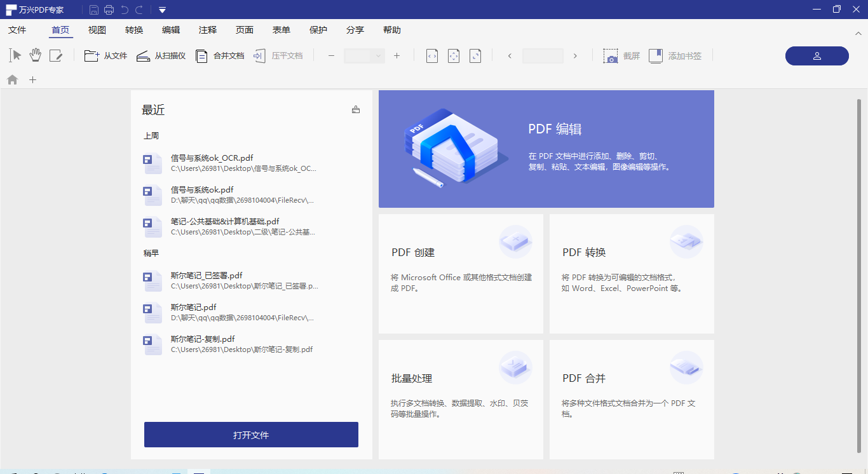Click the undo arrow icon
This screenshot has width=868, height=474.
pos(125,10)
